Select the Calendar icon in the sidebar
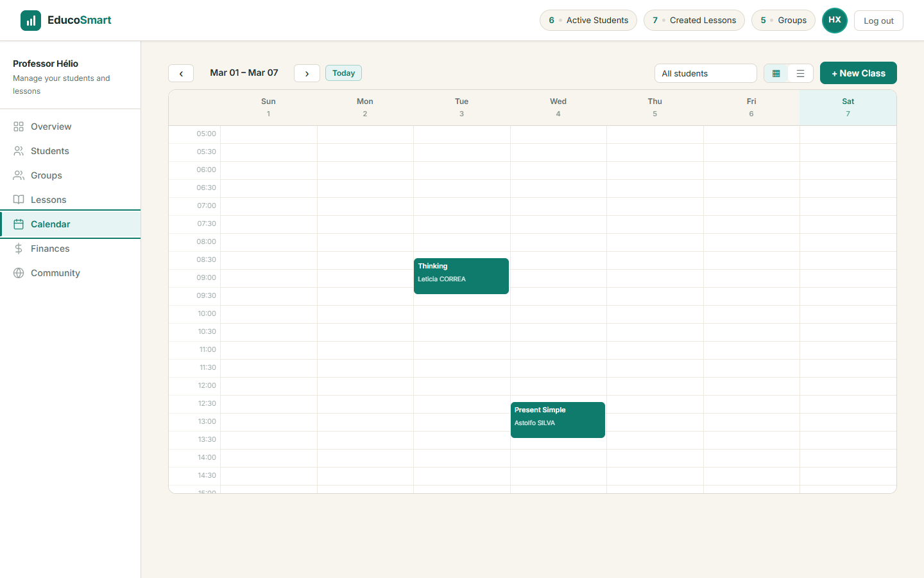Viewport: 924px width, 578px height. pyautogui.click(x=20, y=224)
